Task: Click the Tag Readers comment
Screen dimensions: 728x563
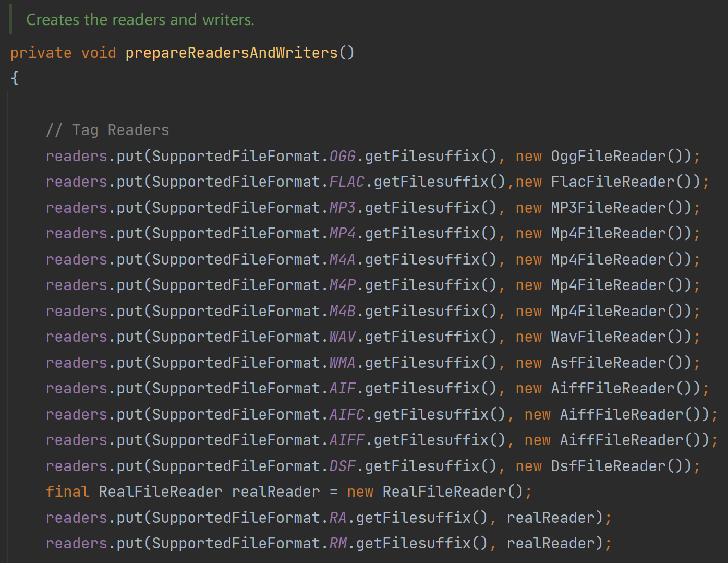Action: (108, 130)
